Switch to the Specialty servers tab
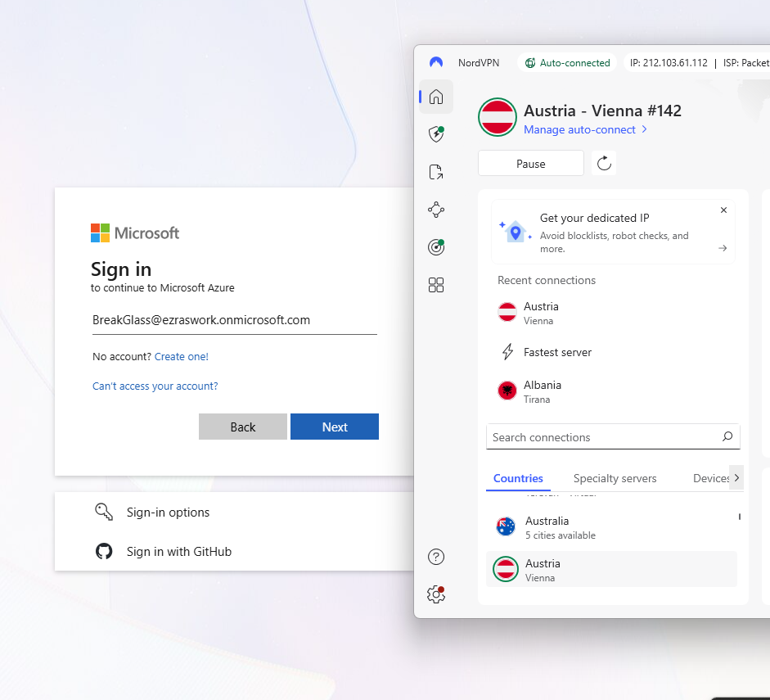770x700 pixels. coord(615,477)
